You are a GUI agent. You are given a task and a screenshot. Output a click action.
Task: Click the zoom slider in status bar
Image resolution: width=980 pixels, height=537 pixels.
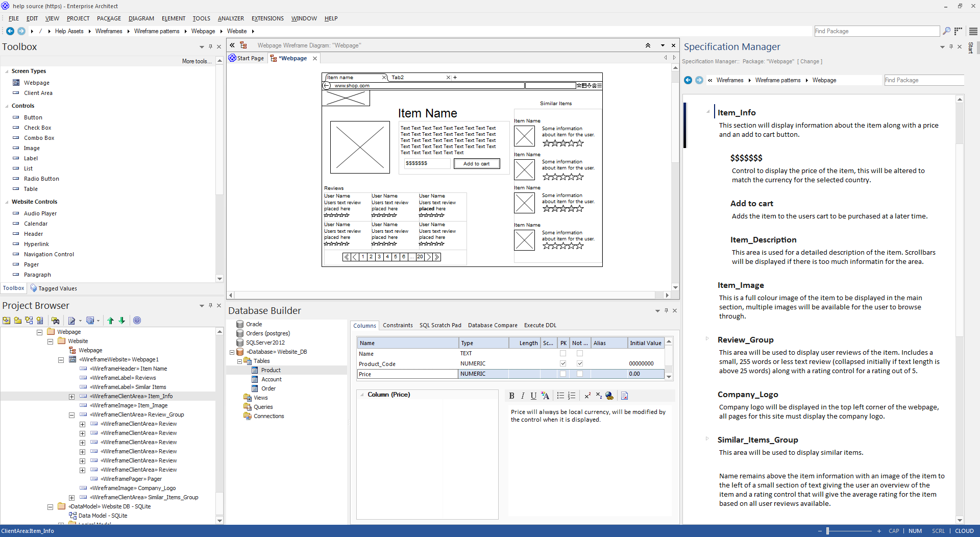click(x=827, y=531)
